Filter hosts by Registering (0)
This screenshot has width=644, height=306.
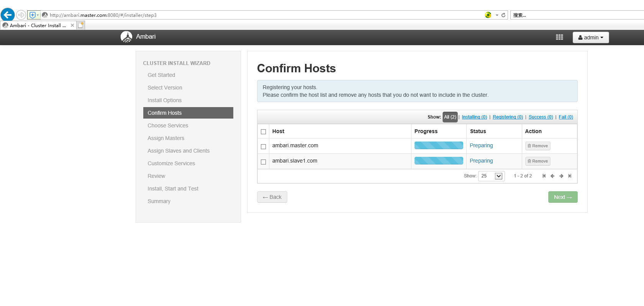click(508, 117)
